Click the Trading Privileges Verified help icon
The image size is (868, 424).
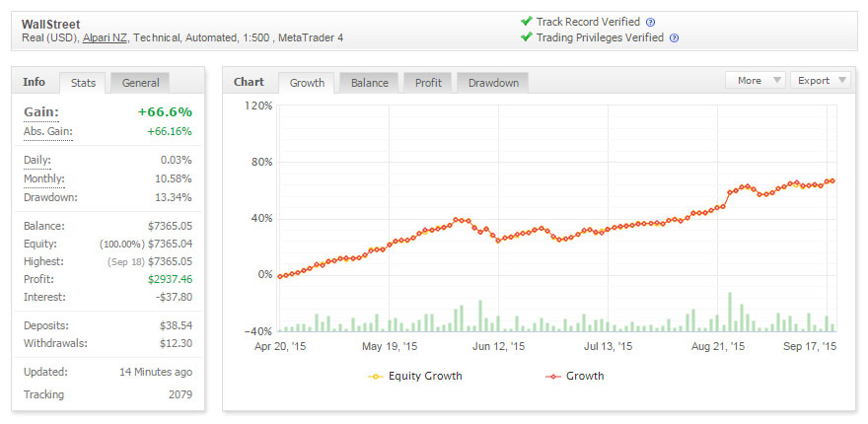(674, 38)
